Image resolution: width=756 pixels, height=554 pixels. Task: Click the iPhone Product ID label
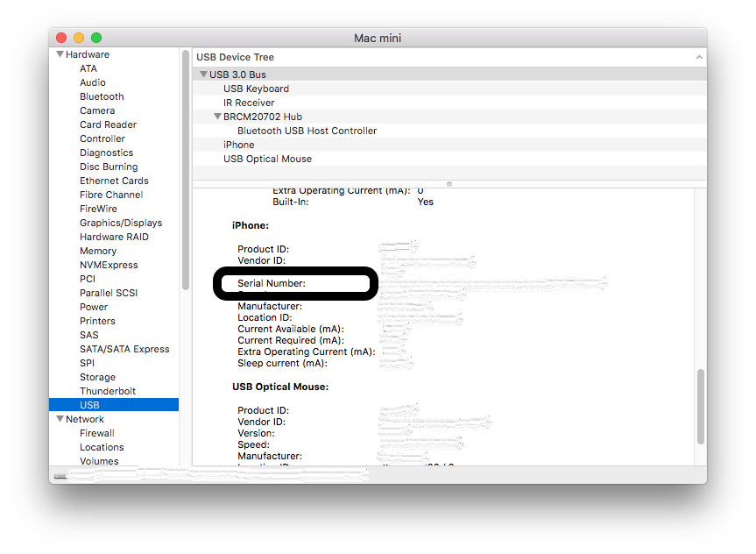coord(264,249)
